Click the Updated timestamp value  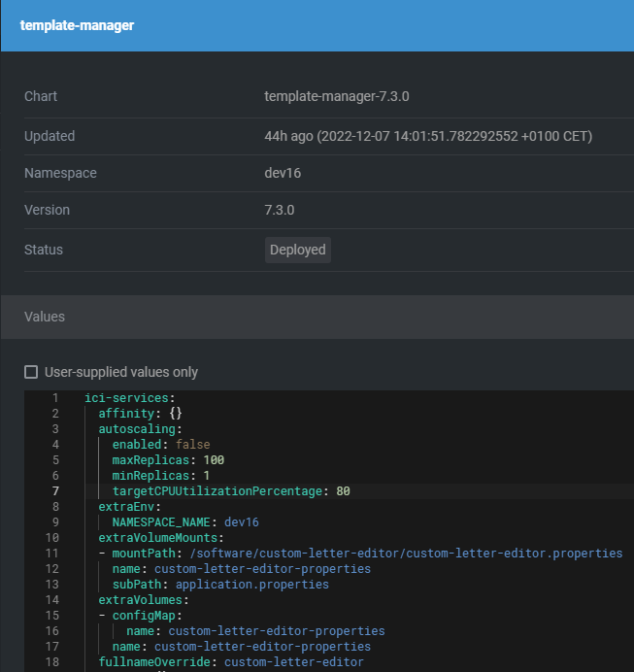[x=428, y=136]
